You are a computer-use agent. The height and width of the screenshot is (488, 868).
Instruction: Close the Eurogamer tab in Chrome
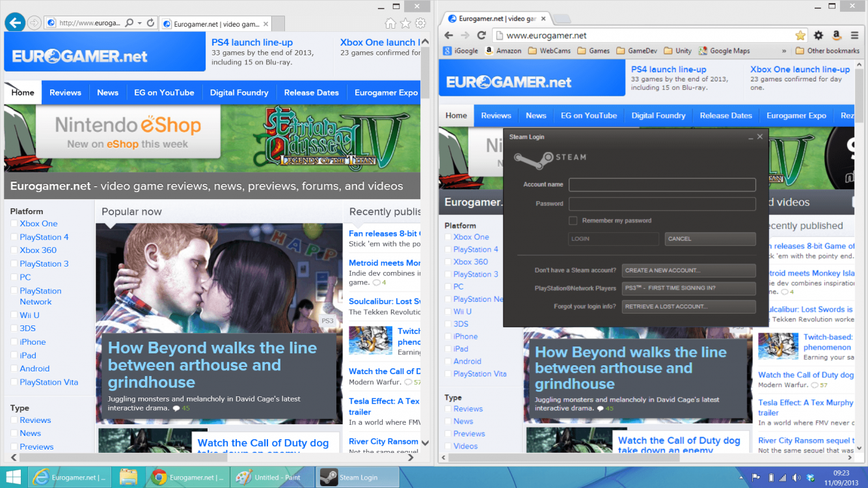[x=543, y=19]
